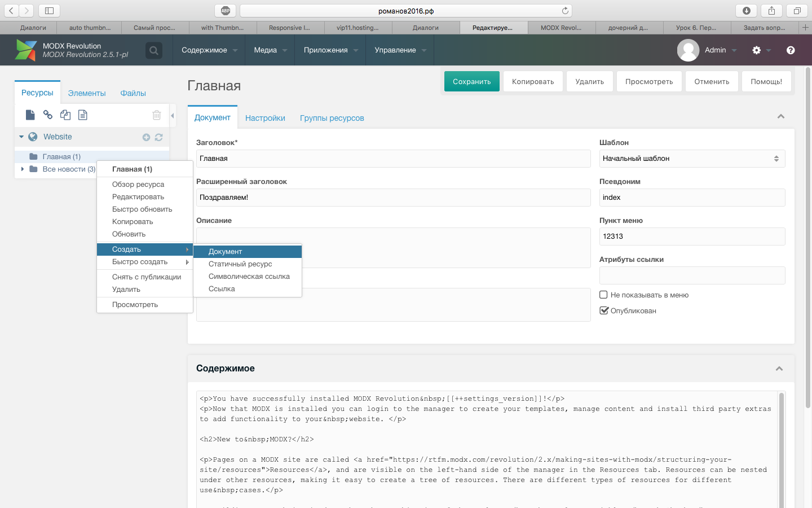
Task: Click the new symlink icon in resource toolbar
Action: point(65,115)
